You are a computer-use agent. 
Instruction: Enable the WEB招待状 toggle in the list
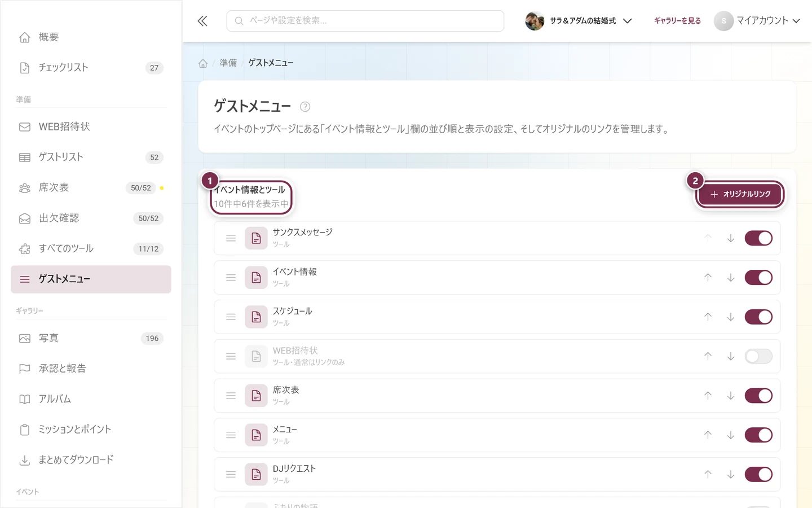coord(758,356)
